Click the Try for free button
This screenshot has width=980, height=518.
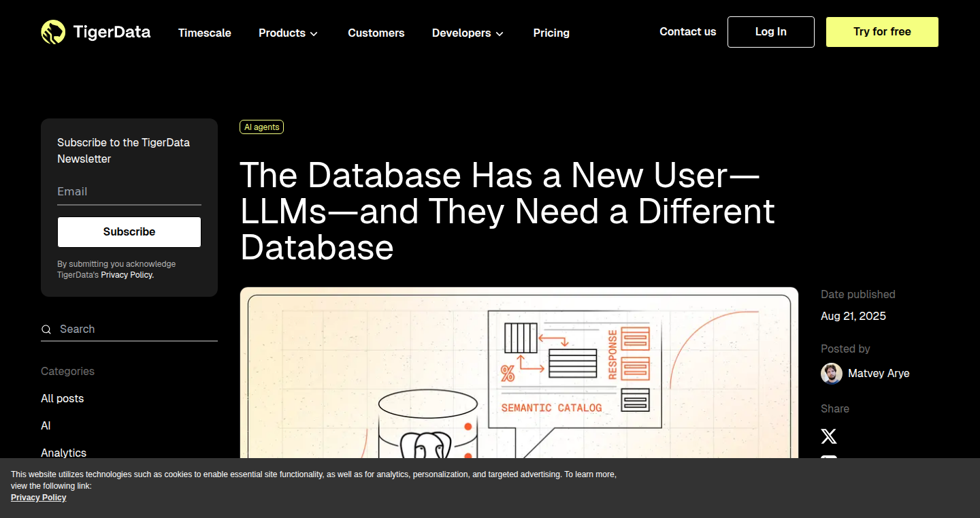click(x=882, y=32)
